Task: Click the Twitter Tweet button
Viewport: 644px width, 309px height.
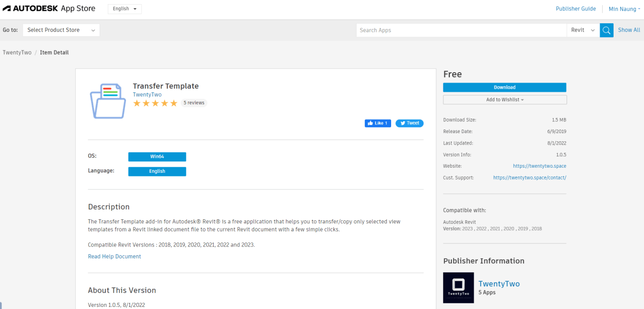Action: [x=409, y=123]
